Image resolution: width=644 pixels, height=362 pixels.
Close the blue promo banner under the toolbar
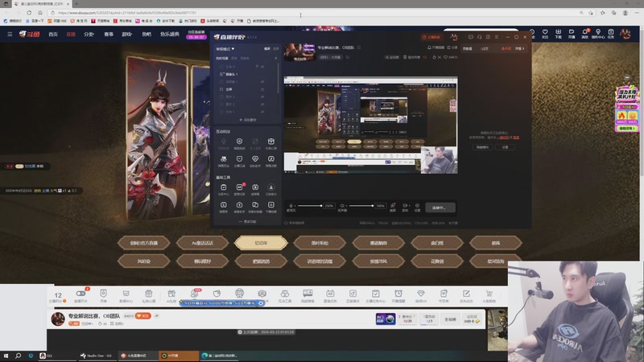click(260, 303)
